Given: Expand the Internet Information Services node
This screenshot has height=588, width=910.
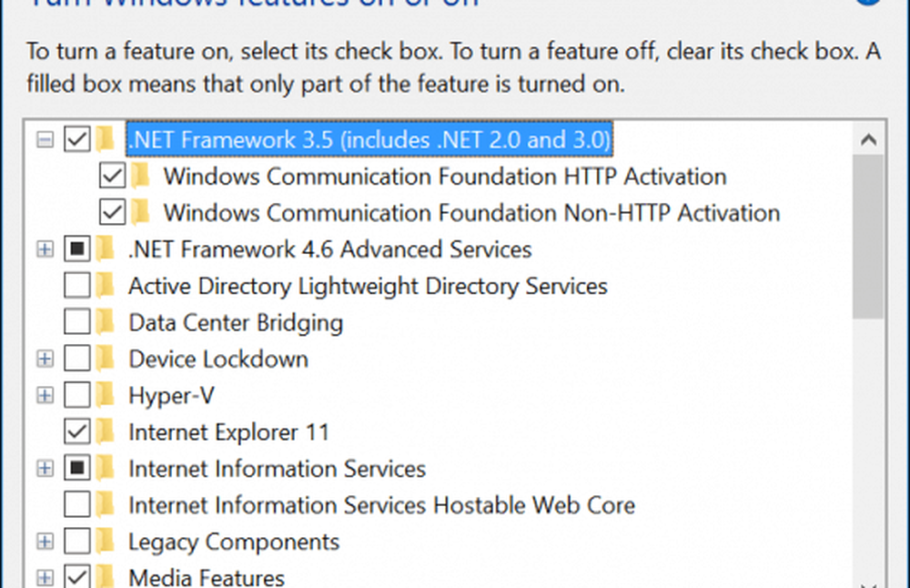Looking at the screenshot, I should click(x=45, y=469).
